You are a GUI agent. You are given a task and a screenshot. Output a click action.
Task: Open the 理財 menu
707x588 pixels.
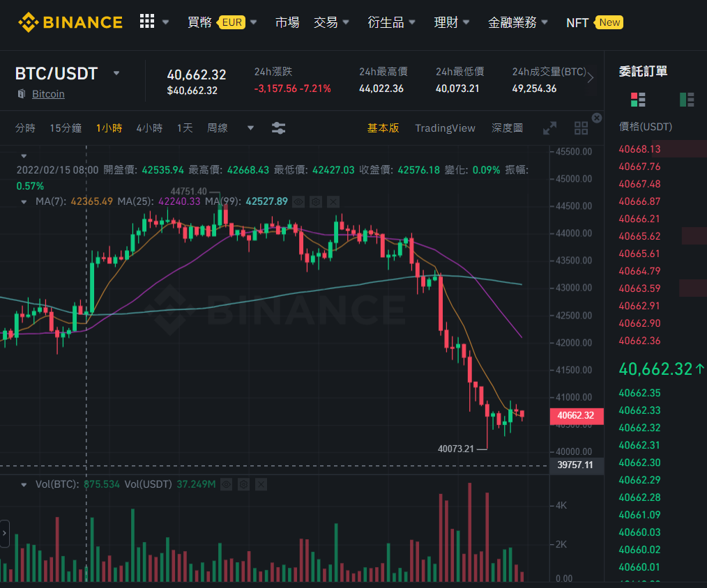point(451,22)
